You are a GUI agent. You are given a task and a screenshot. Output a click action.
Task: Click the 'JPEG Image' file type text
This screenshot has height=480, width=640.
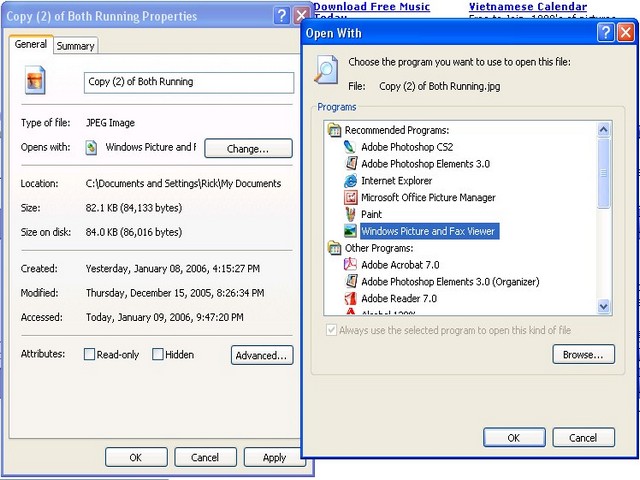click(x=110, y=122)
